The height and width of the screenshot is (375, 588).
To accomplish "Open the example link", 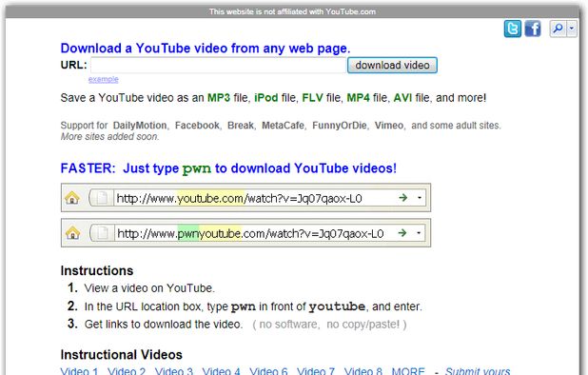I will pos(104,79).
